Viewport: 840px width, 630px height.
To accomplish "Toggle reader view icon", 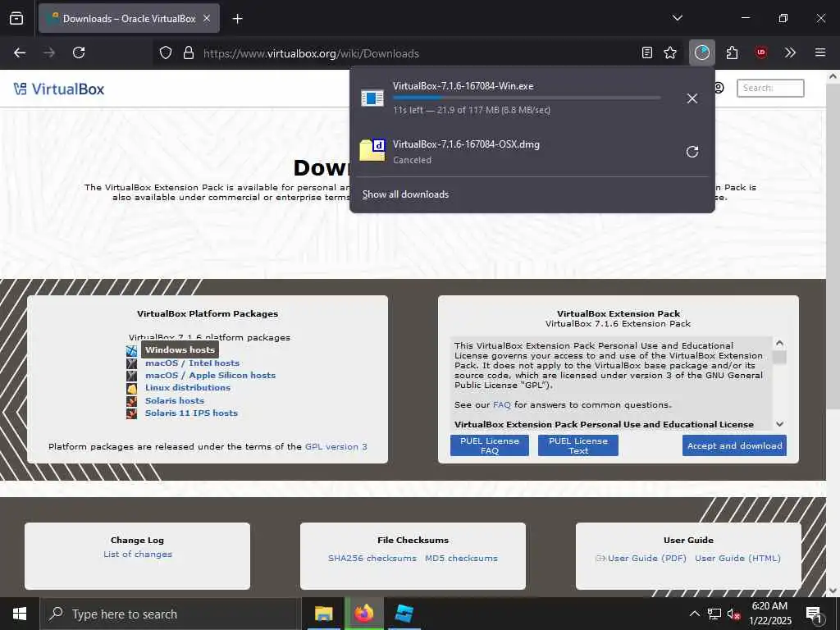I will pos(647,52).
